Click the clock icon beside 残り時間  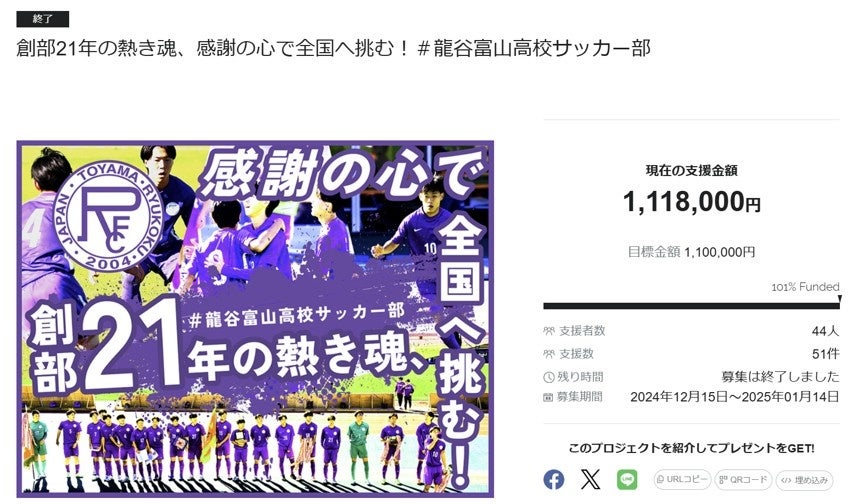coord(549,377)
